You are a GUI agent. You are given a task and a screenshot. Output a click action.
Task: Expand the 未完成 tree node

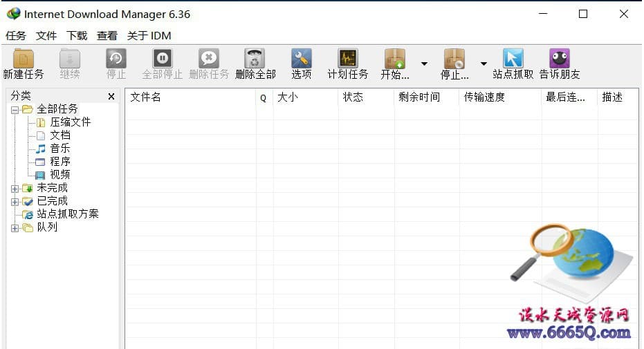click(x=15, y=189)
